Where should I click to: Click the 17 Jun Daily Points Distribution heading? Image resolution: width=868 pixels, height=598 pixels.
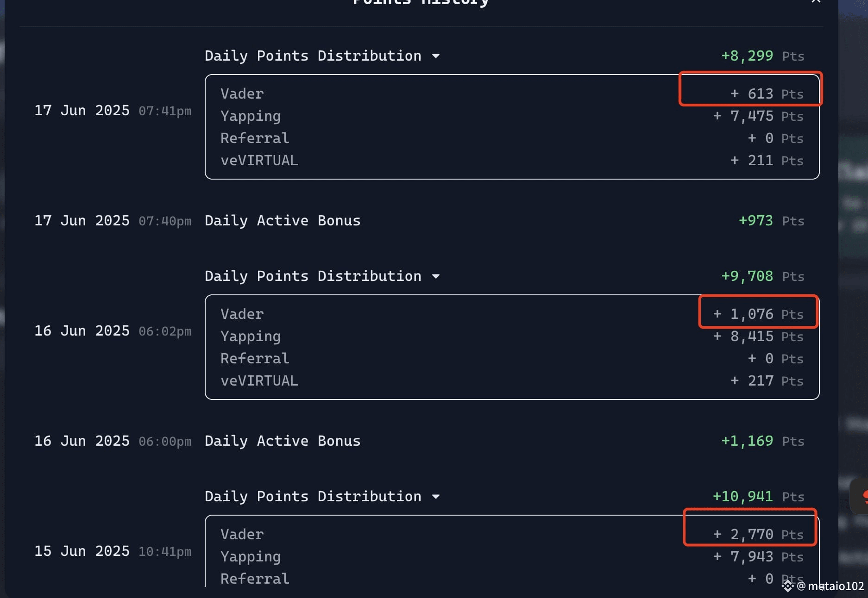tap(313, 56)
